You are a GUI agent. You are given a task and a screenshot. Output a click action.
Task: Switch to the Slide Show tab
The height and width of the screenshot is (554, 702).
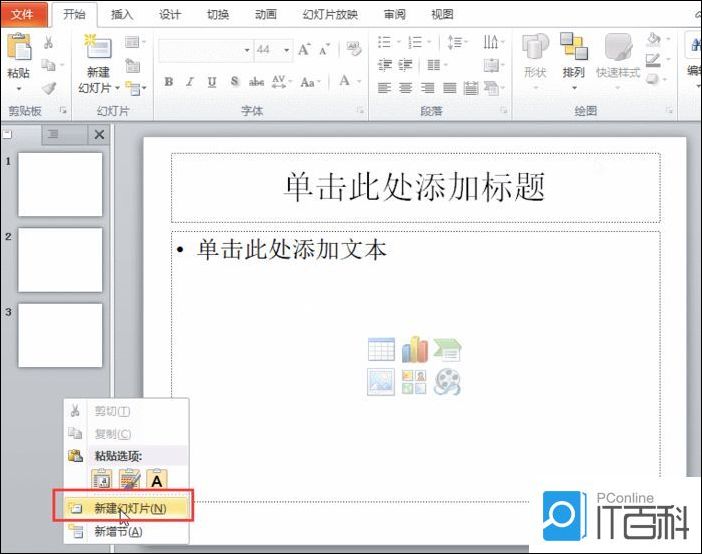pos(330,15)
